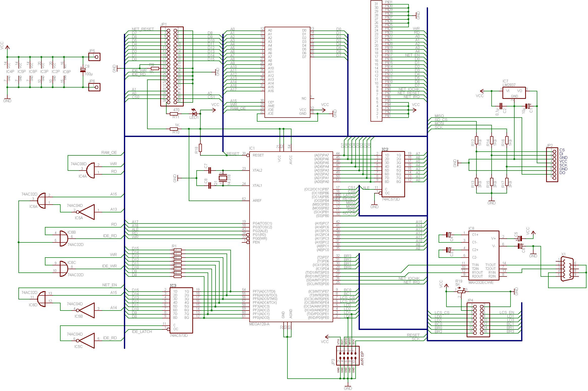The height and width of the screenshot is (391, 588).
Task: Select the JP2 SD card connector
Action: point(552,164)
